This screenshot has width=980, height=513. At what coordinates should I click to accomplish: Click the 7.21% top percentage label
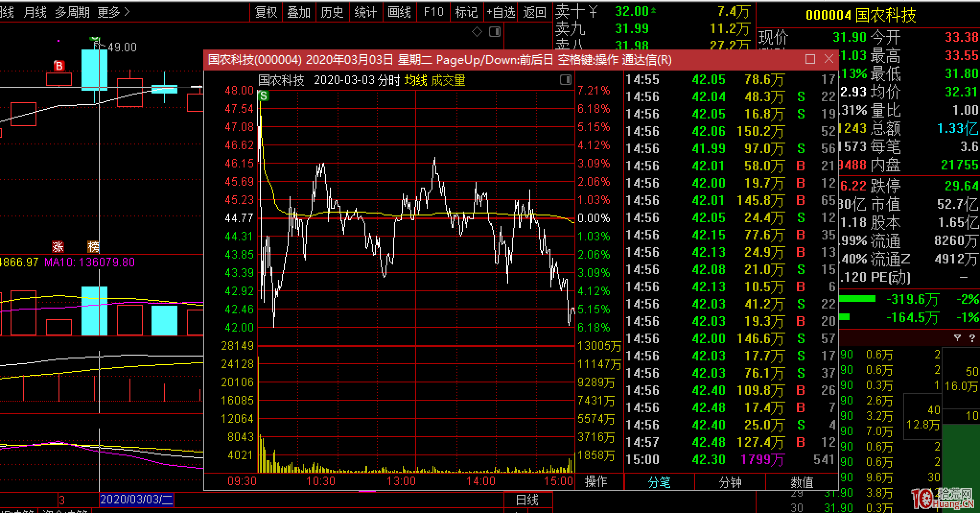pyautogui.click(x=594, y=91)
